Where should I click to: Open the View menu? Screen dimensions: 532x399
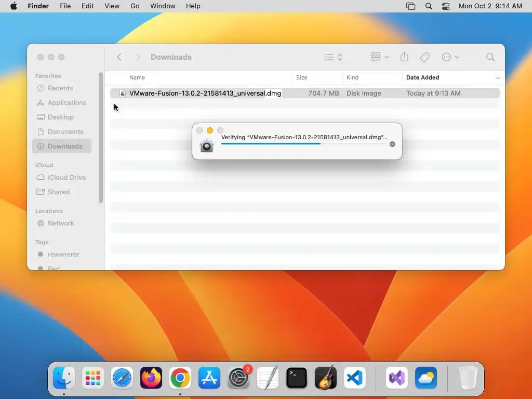[112, 6]
